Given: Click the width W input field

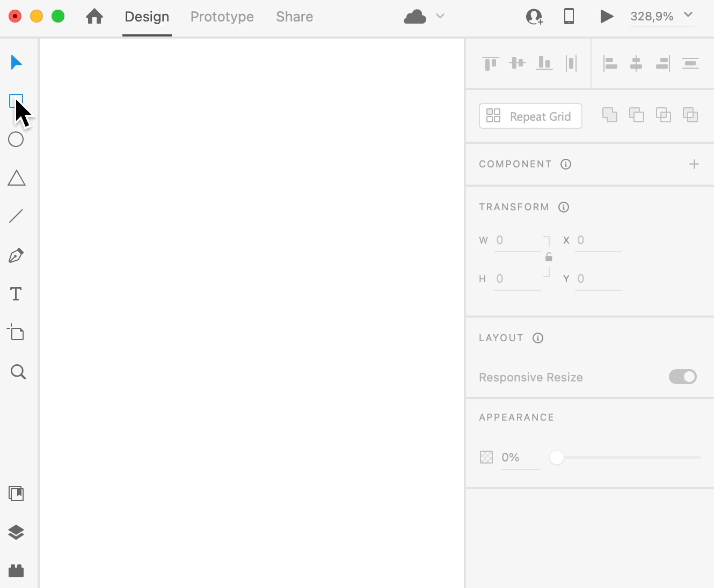Looking at the screenshot, I should [518, 241].
